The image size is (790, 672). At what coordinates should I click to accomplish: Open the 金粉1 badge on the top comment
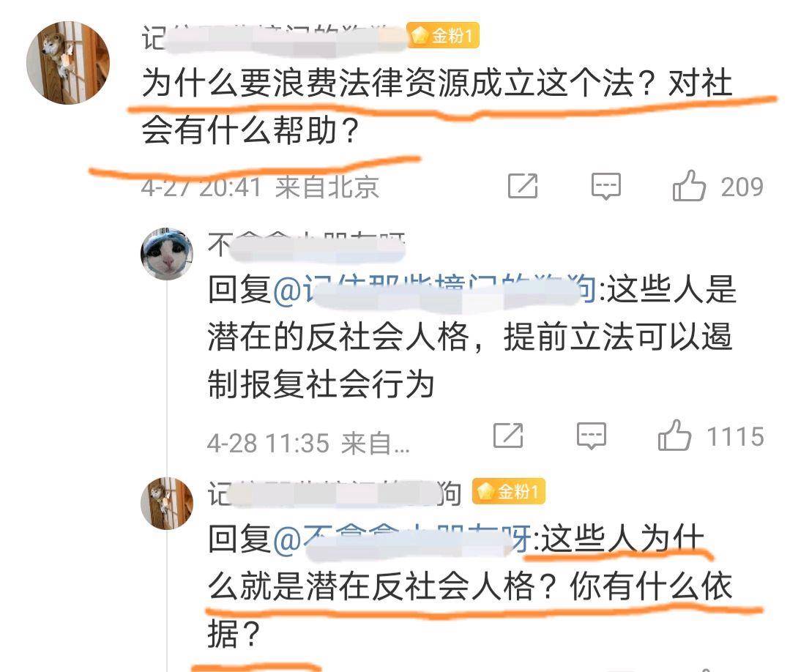443,36
